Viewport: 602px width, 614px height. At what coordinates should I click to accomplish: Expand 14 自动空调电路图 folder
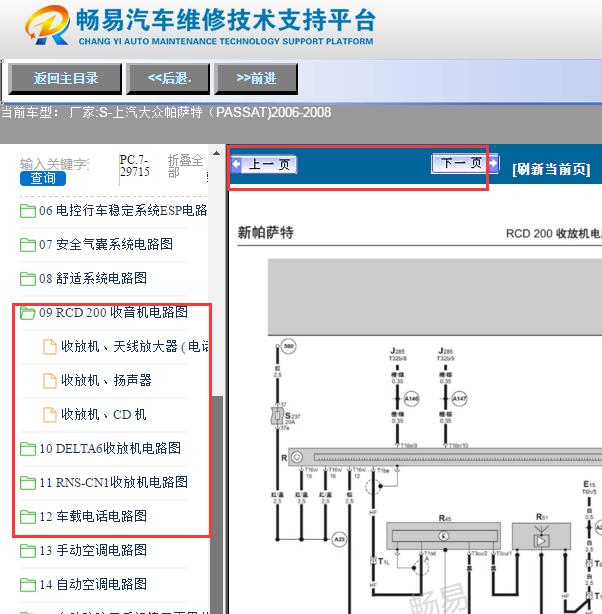93,585
